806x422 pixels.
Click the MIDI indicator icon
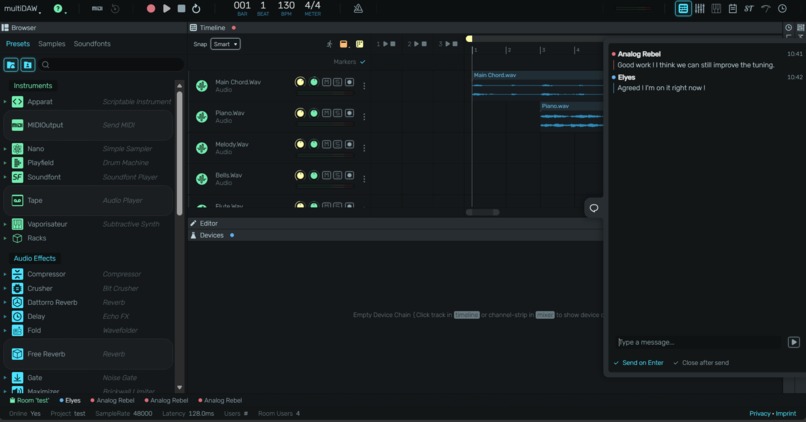point(97,8)
